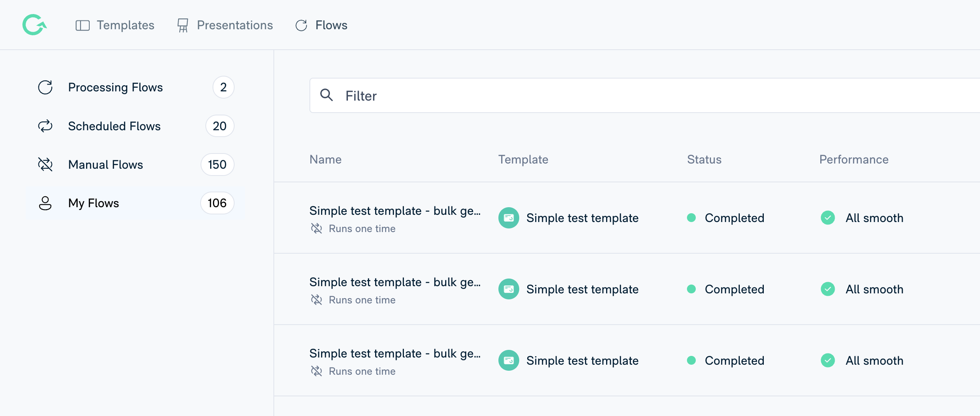
Task: Click third row's Runs one time text
Action: point(362,371)
